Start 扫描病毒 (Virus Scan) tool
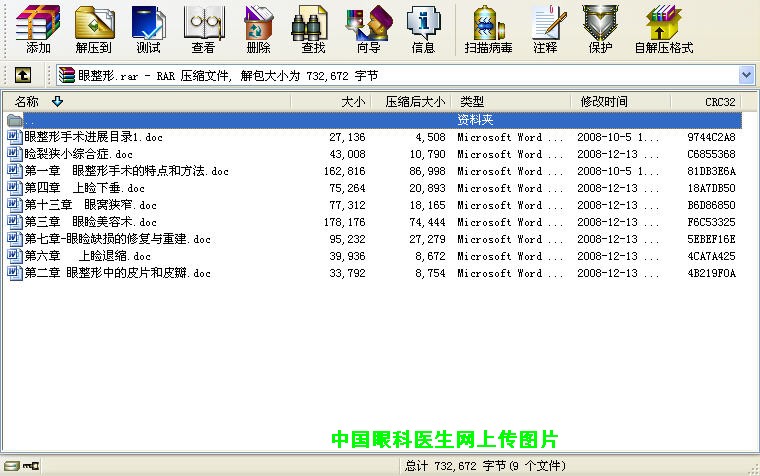Viewport: 760px width, 476px height. [x=488, y=28]
